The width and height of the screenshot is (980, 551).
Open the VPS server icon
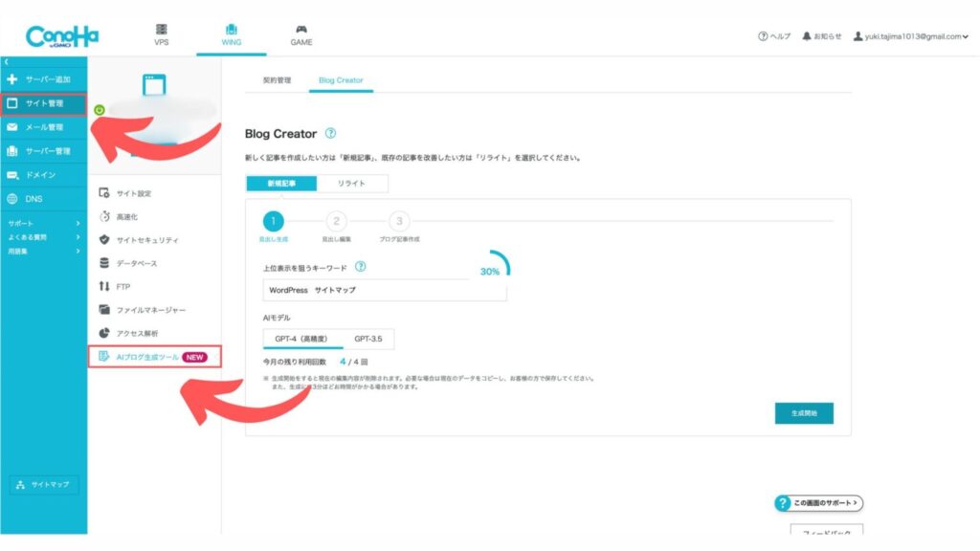point(161,30)
